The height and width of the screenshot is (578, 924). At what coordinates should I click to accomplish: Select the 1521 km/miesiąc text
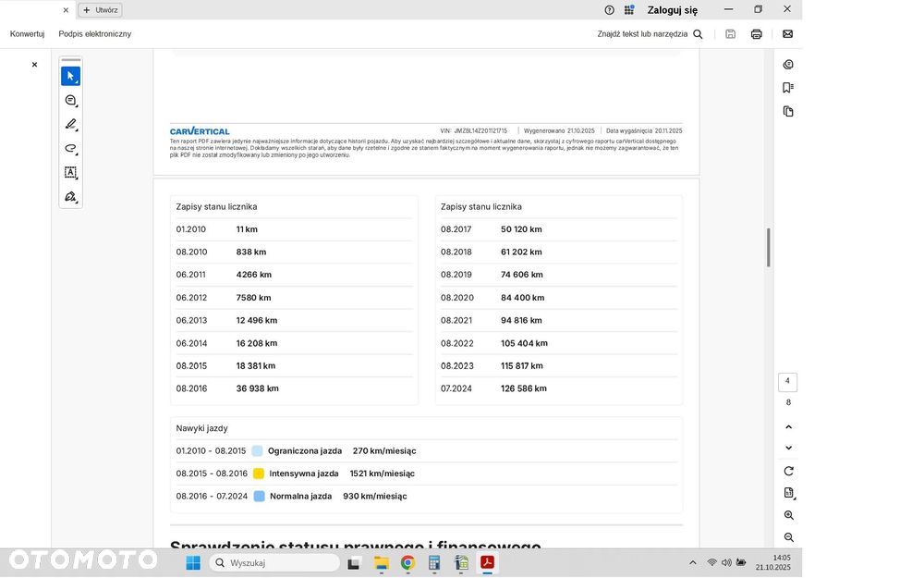tap(382, 473)
